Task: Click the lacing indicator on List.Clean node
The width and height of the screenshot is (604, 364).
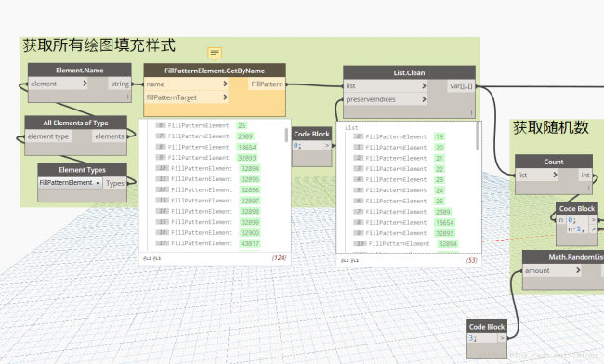Action: [471, 112]
